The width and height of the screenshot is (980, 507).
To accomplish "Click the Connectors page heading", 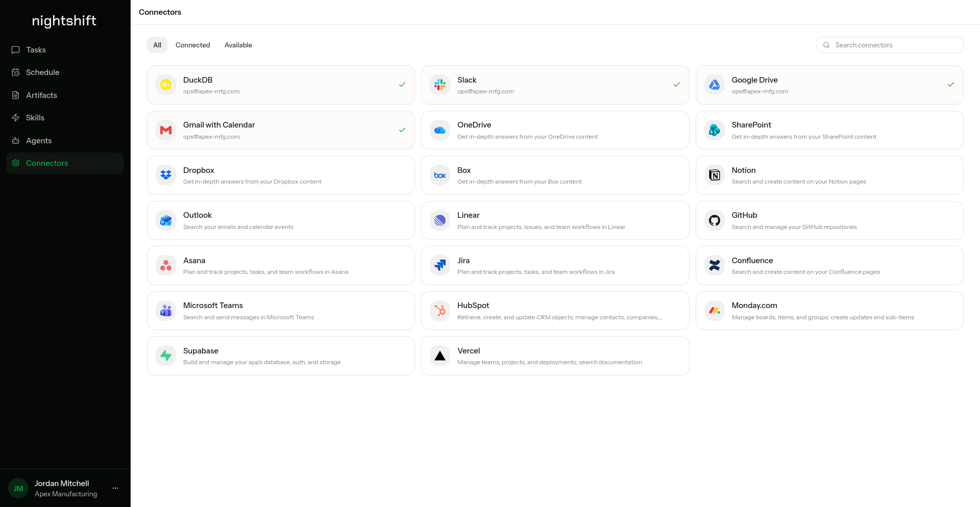I will point(160,12).
